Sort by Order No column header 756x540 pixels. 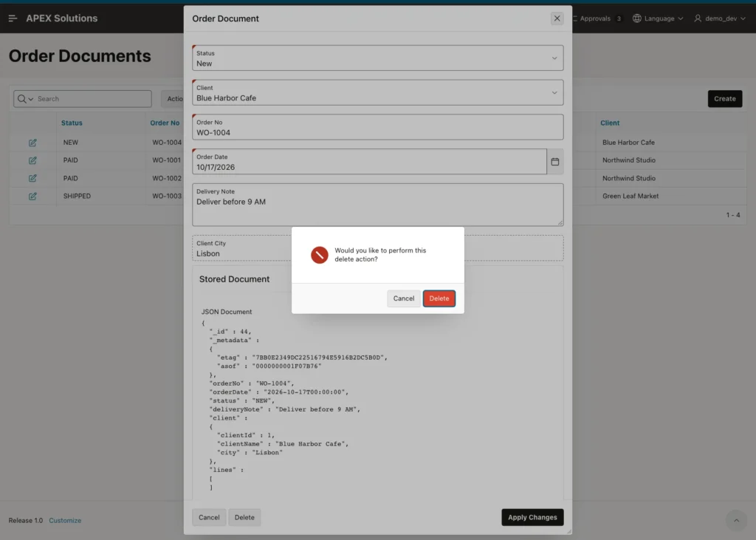point(165,123)
